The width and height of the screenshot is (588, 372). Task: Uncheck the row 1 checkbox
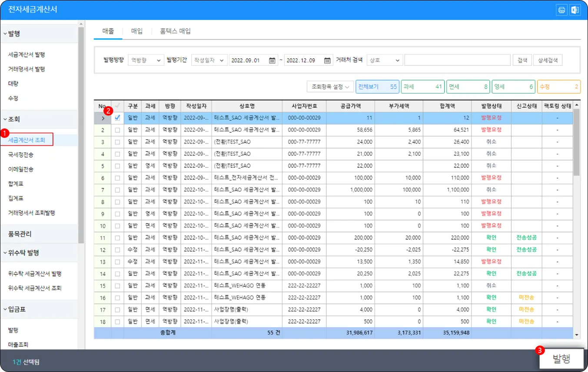[x=117, y=117]
